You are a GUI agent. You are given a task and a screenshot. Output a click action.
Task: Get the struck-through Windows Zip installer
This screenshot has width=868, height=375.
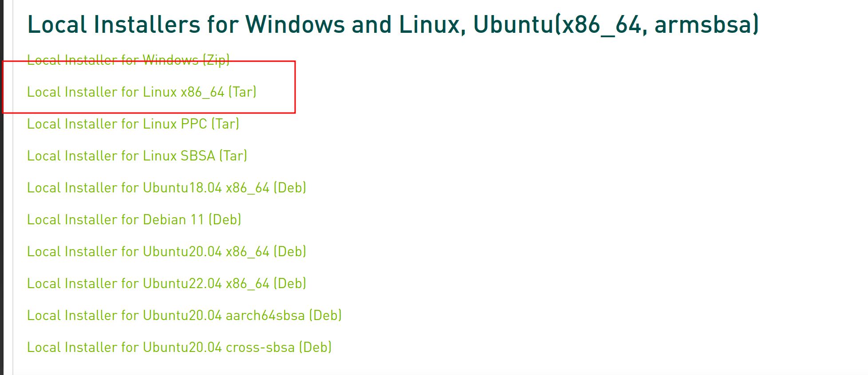tap(128, 60)
